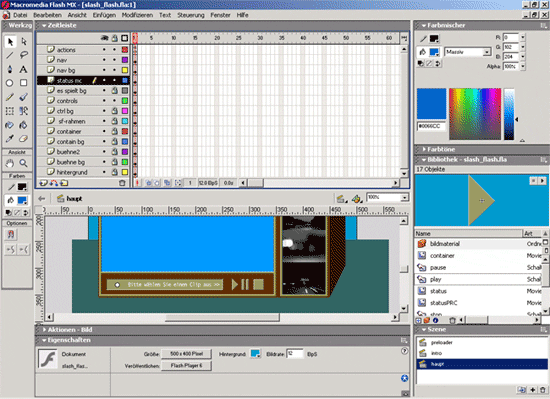The height and width of the screenshot is (399, 550).
Task: Delete layer with timeline trash icon
Action: (122, 183)
